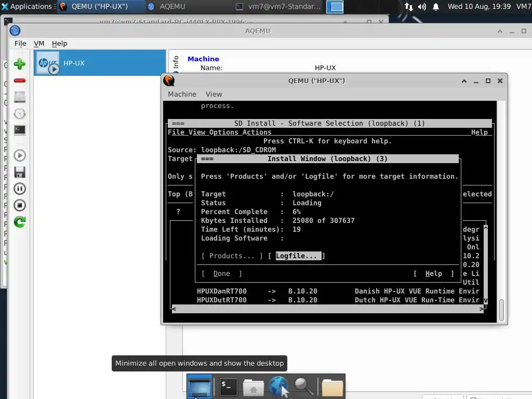Open the SD Install View menu

pyautogui.click(x=197, y=132)
